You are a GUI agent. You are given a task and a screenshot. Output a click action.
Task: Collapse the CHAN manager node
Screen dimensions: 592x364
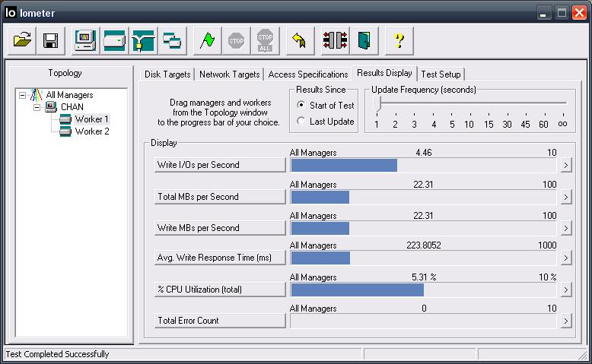coord(37,107)
